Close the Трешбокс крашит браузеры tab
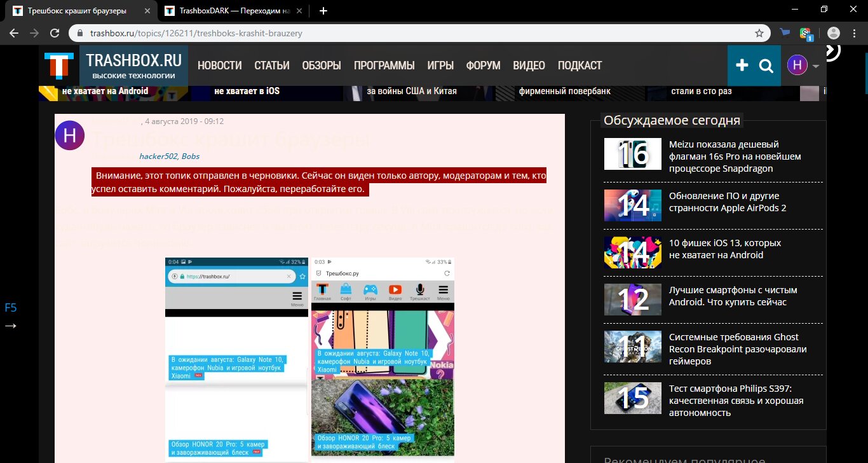The image size is (868, 463). click(147, 11)
